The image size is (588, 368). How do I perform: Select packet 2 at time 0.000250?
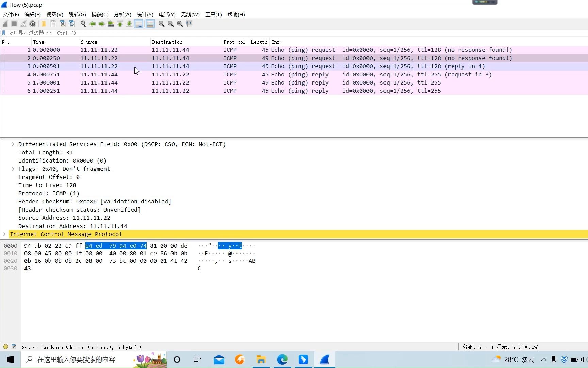294,58
